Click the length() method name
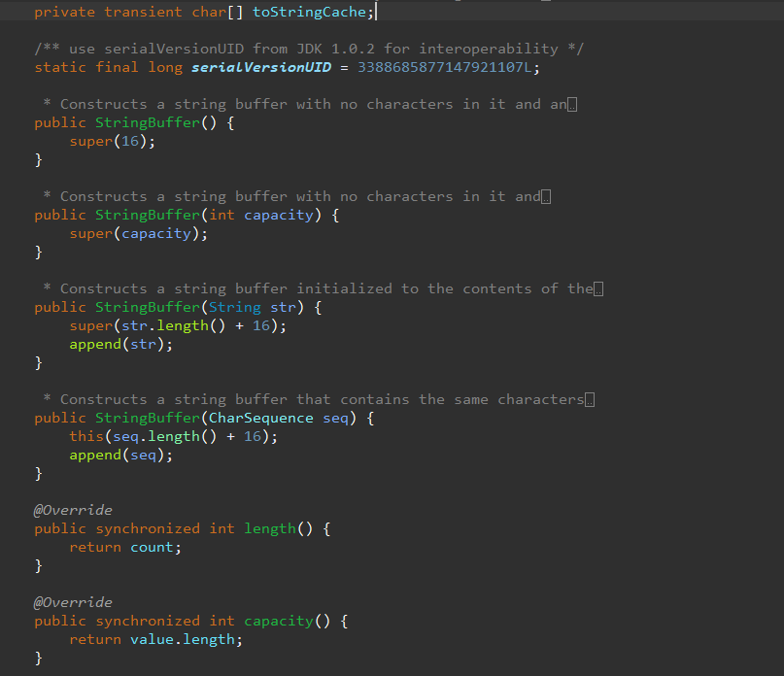 [x=270, y=529]
